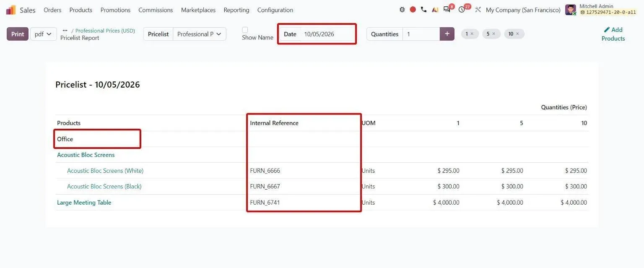Open the Products menu
The image size is (644, 268).
(x=81, y=10)
